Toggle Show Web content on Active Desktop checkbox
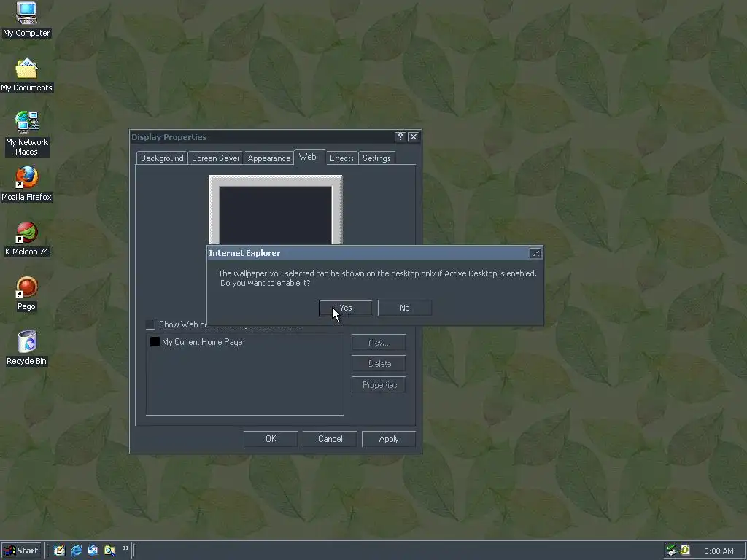747x560 pixels. click(150, 324)
